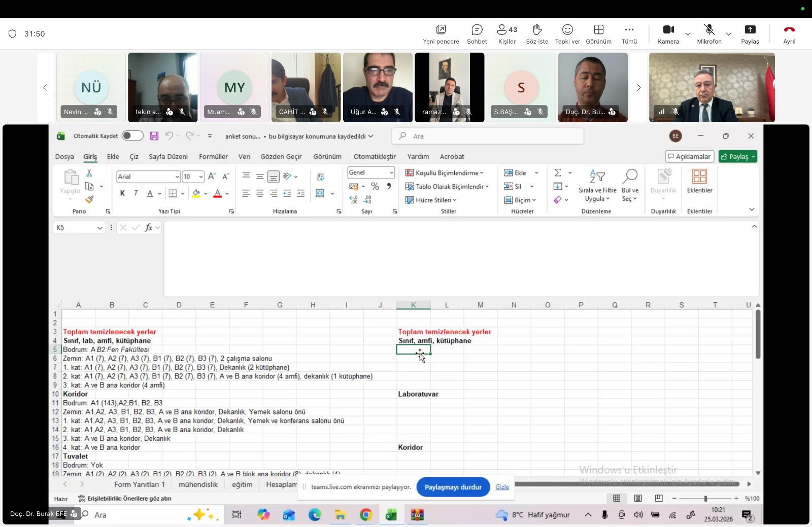This screenshot has height=527, width=812.
Task: Raise hand with Söz iste
Action: [537, 34]
